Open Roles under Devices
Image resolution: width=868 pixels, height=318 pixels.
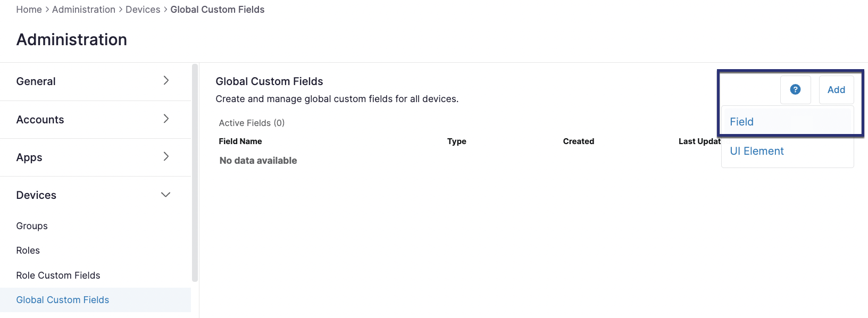28,250
